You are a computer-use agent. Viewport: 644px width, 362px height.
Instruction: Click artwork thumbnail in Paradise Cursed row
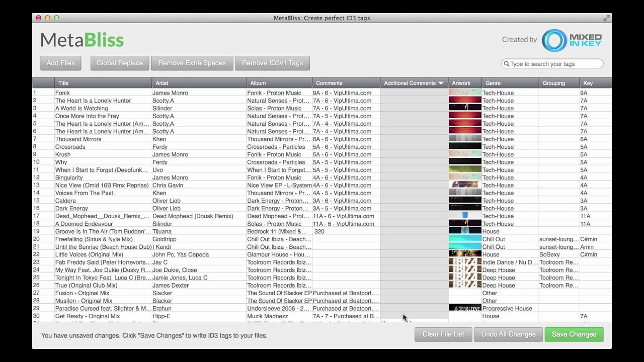[x=465, y=308]
